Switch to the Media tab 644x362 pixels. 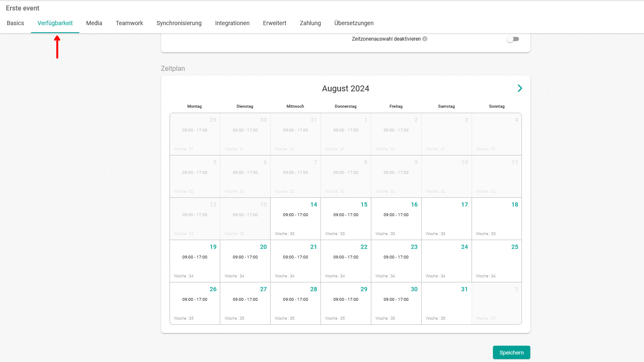(x=94, y=23)
